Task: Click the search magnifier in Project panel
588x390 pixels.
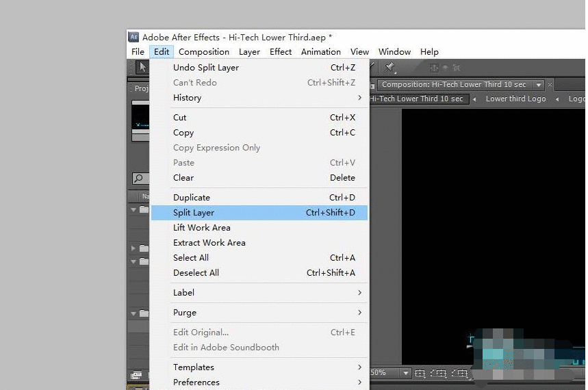Action: (139, 179)
